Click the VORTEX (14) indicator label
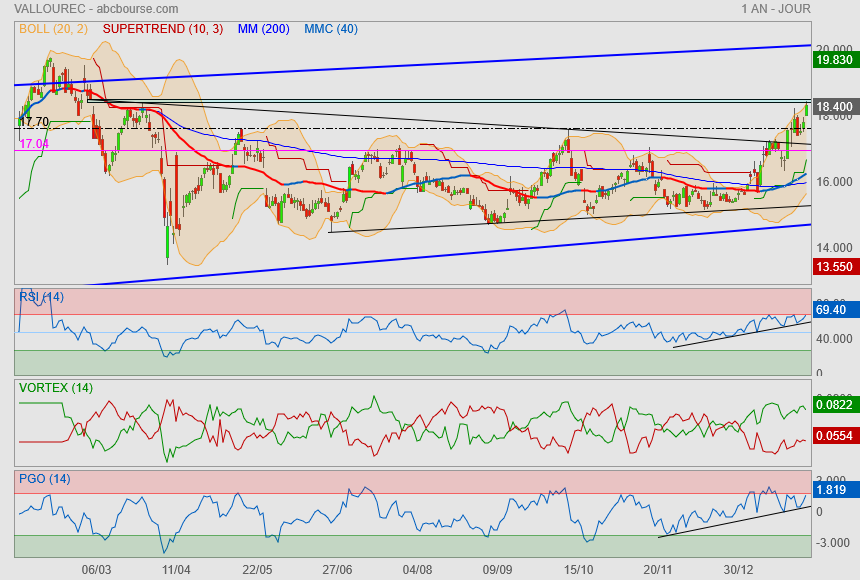860x580 pixels. [56, 387]
